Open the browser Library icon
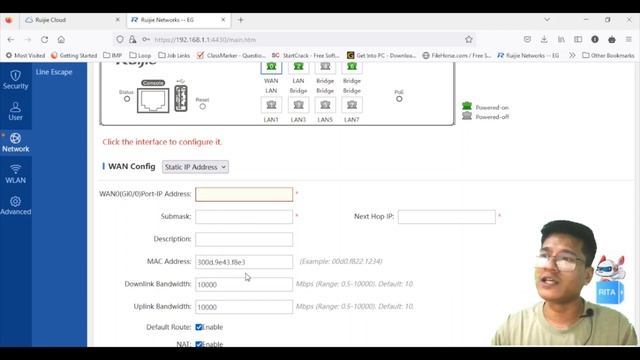 click(561, 40)
